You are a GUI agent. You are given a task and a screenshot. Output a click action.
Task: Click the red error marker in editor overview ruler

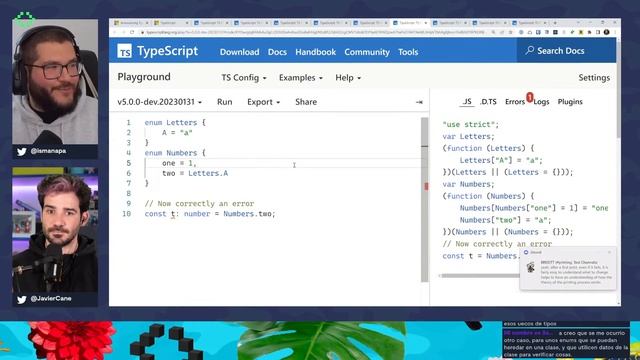coord(426,186)
